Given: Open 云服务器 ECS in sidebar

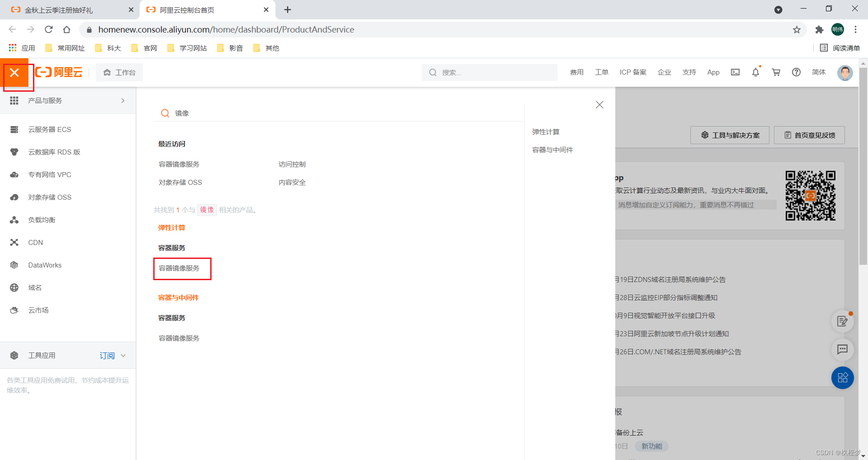Looking at the screenshot, I should 50,129.
